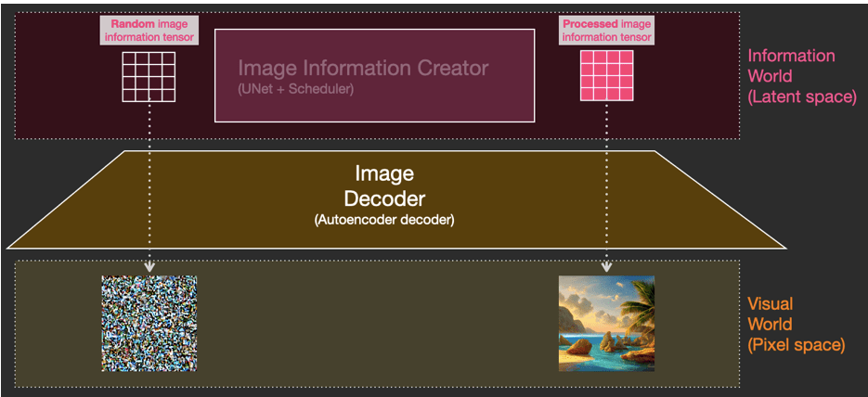The image size is (868, 397).
Task: Click the bold word 'Random' in label
Action: point(133,24)
